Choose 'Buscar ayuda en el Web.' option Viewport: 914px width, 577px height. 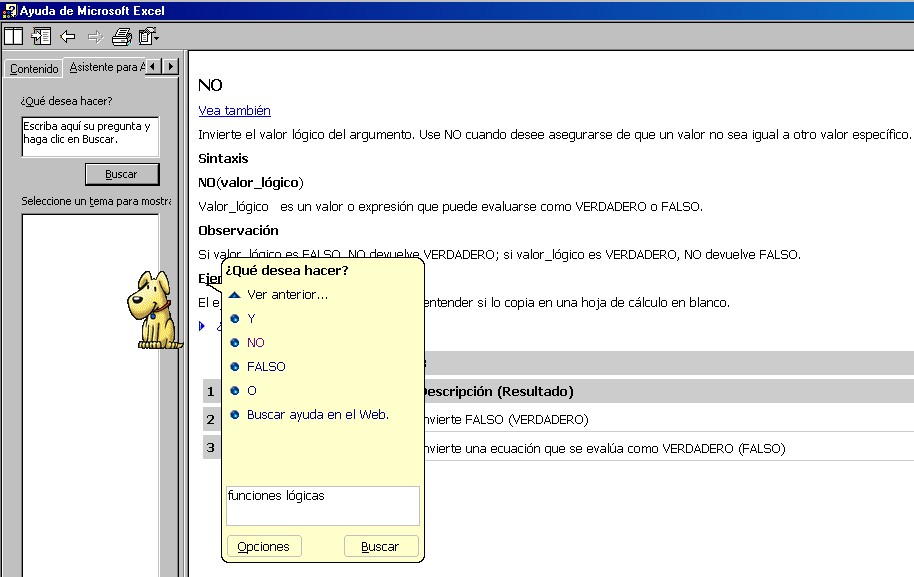[x=318, y=414]
